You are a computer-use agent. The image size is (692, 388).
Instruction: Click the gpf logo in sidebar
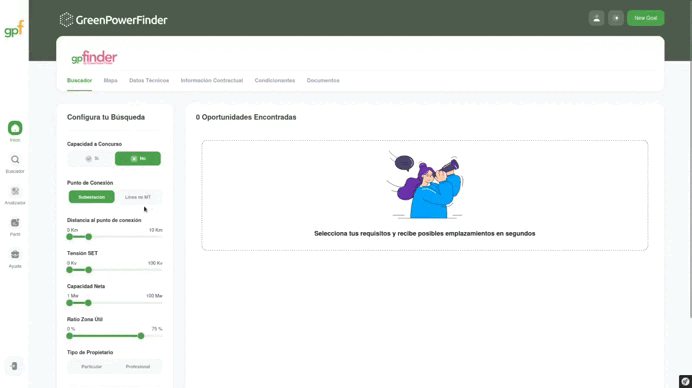pyautogui.click(x=14, y=29)
